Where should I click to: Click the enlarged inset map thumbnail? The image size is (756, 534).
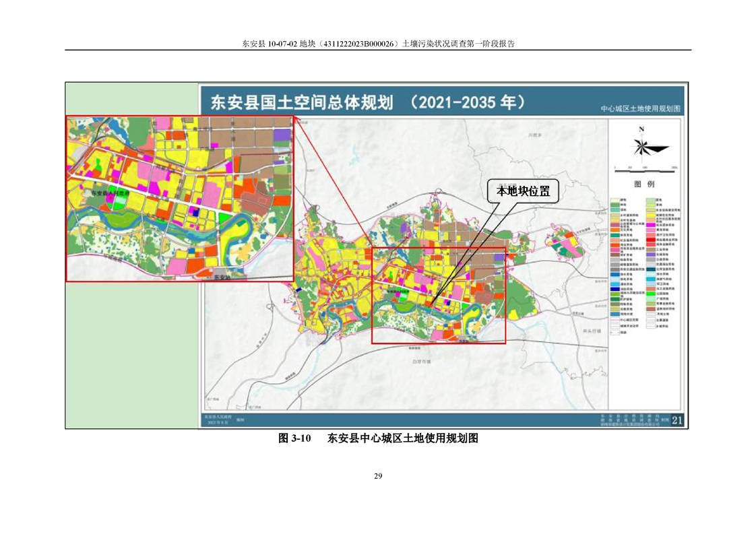(x=179, y=198)
